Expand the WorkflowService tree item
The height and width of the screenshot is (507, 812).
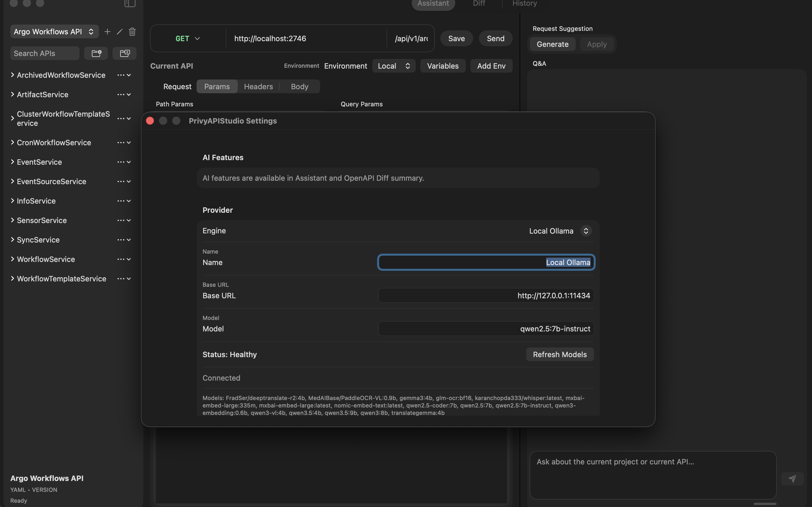pos(12,259)
